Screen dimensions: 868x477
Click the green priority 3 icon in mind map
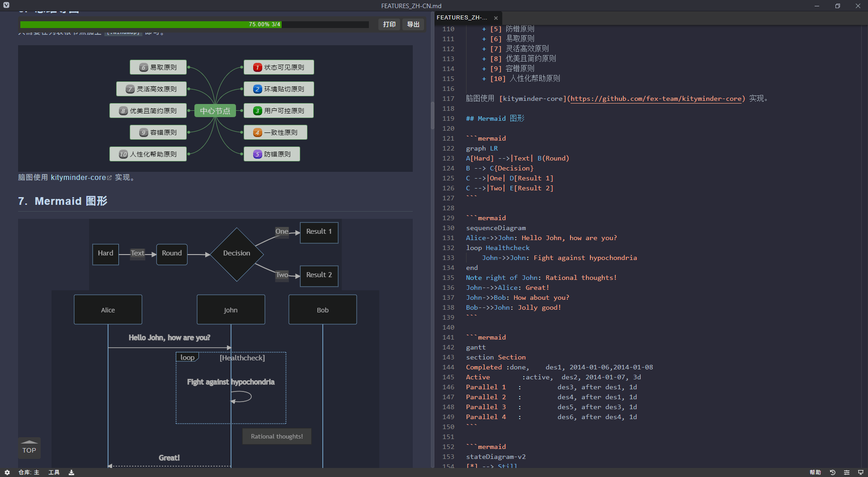coord(257,111)
